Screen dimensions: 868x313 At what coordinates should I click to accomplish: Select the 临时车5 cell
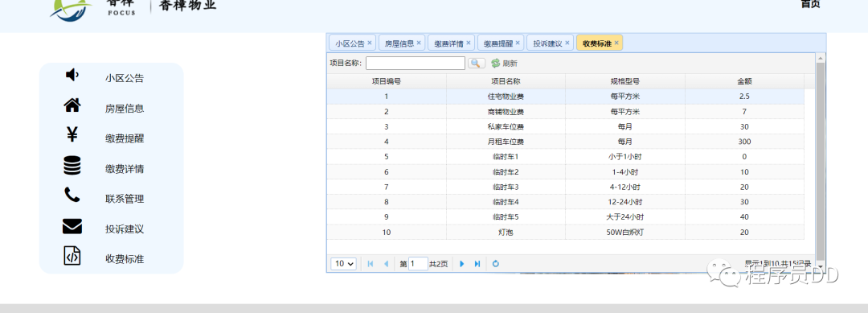tap(506, 217)
